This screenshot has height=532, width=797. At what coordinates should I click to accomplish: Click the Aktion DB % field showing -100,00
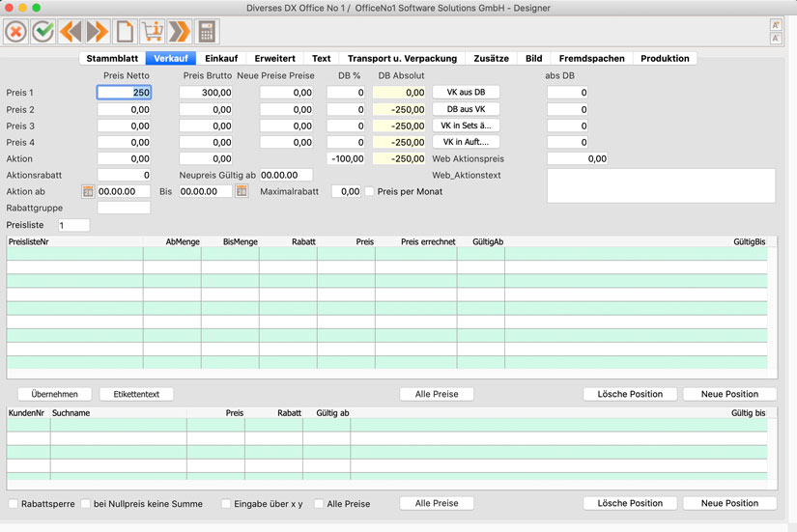tap(346, 158)
